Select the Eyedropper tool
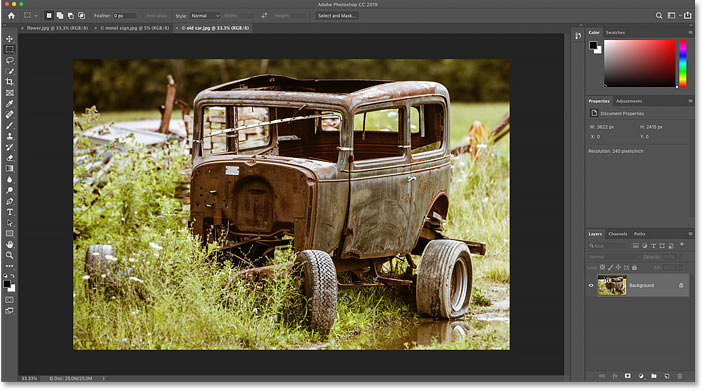Image resolution: width=703 pixels, height=391 pixels. (9, 104)
